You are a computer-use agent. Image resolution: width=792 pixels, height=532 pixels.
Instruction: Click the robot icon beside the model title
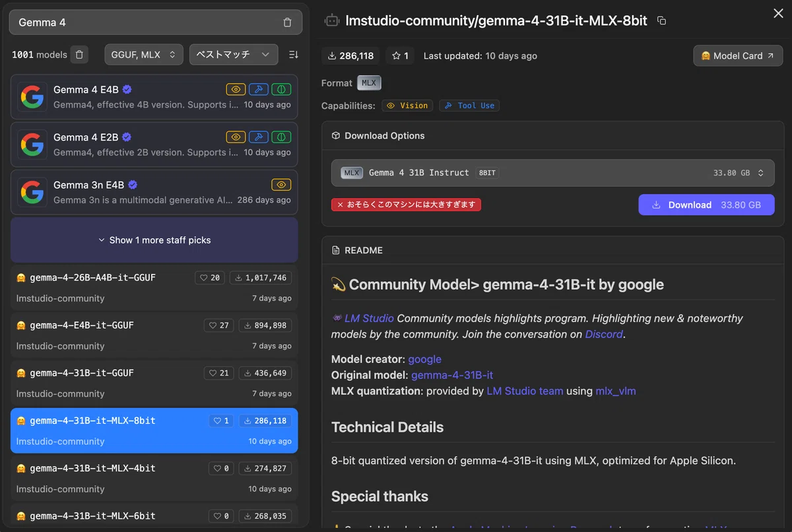click(x=331, y=20)
